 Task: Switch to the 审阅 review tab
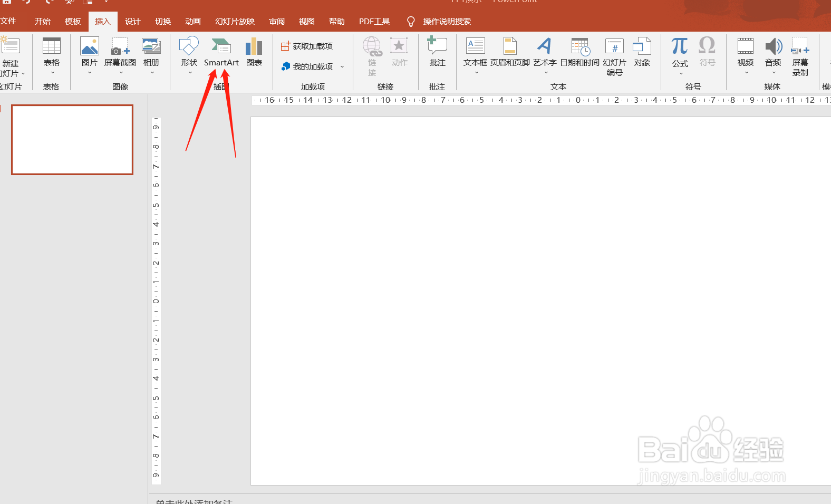[x=277, y=21]
